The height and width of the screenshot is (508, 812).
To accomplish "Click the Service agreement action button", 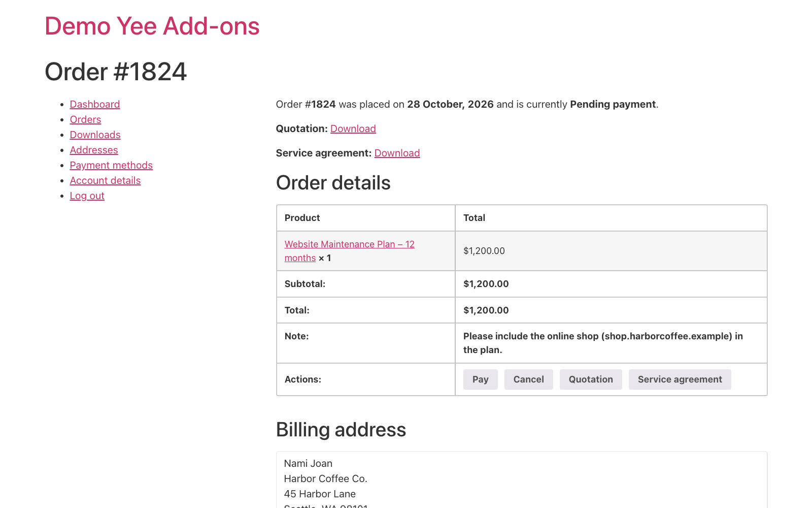I will click(x=680, y=379).
